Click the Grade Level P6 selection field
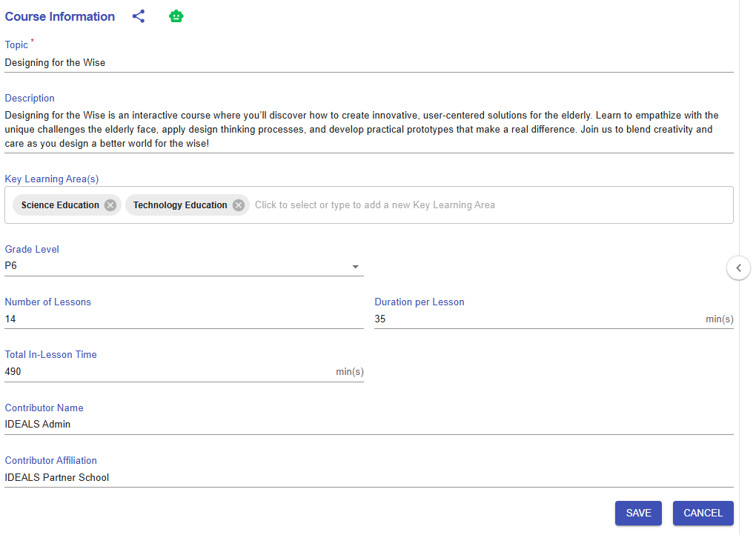 [x=178, y=266]
